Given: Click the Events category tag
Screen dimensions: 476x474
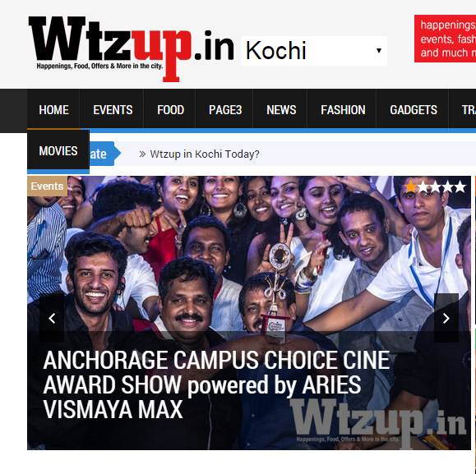Looking at the screenshot, I should tap(47, 186).
